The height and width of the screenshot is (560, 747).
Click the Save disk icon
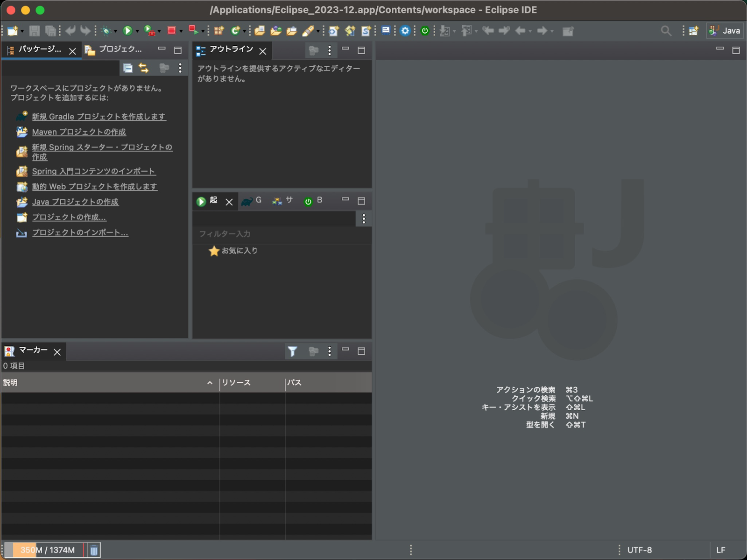34,31
